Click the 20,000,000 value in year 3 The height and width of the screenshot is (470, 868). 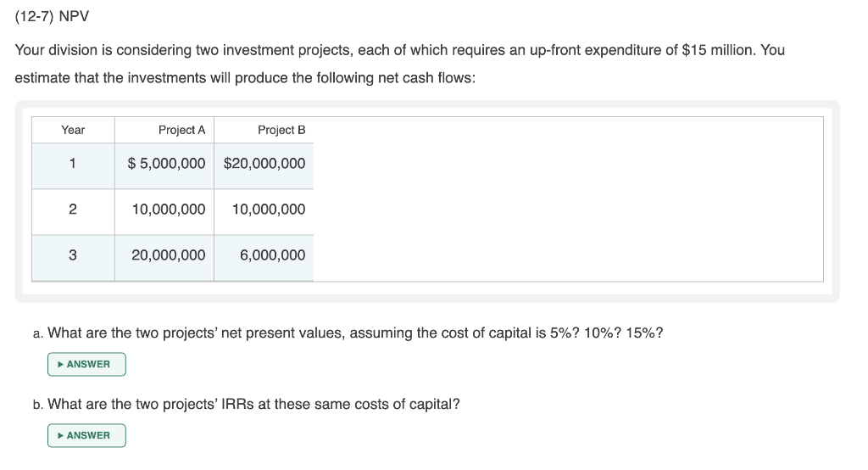coord(169,255)
